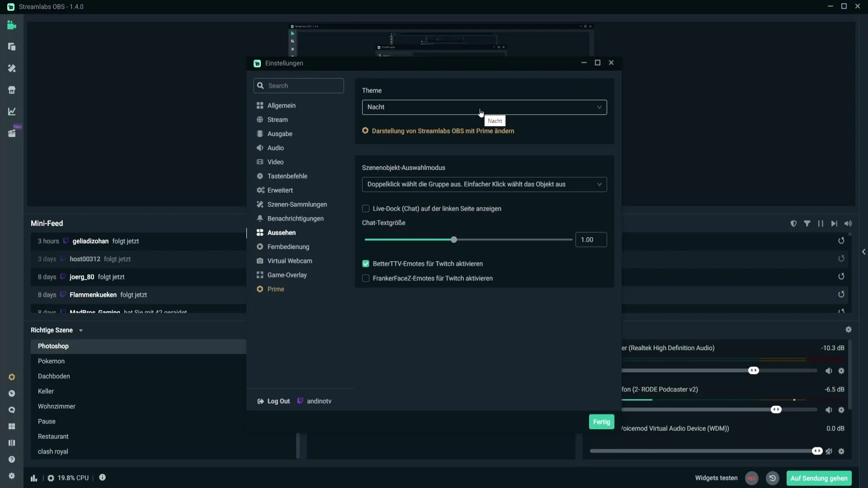Screen dimensions: 868x488
Task: Click the Streamlabs dashboard home icon
Action: pos(11,90)
